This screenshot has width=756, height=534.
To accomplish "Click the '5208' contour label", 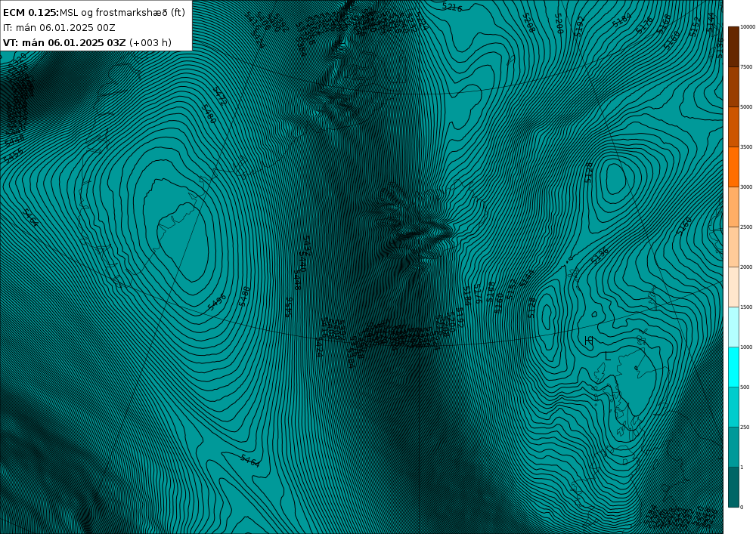I will tap(529, 23).
